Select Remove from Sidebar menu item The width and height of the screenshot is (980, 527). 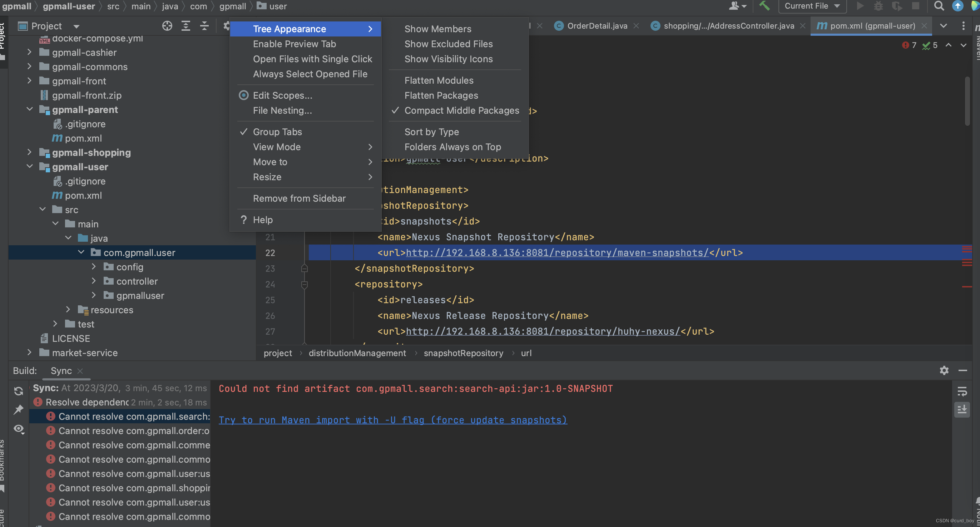[306, 198]
